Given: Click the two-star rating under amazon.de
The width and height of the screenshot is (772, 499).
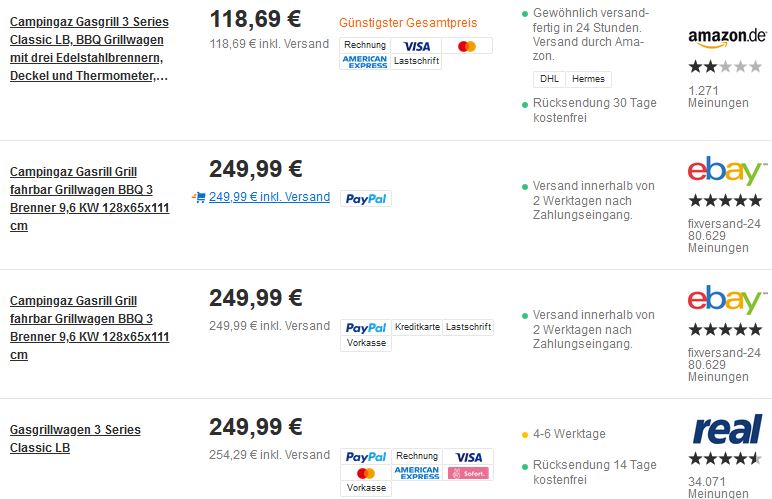Looking at the screenshot, I should click(725, 66).
